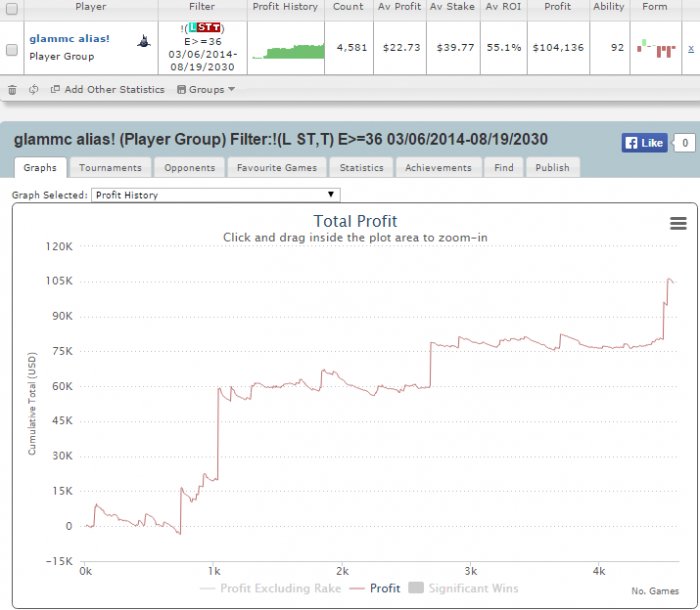Viewport: 700px width, 610px height.
Task: Sort by the Count column header
Action: [x=348, y=7]
